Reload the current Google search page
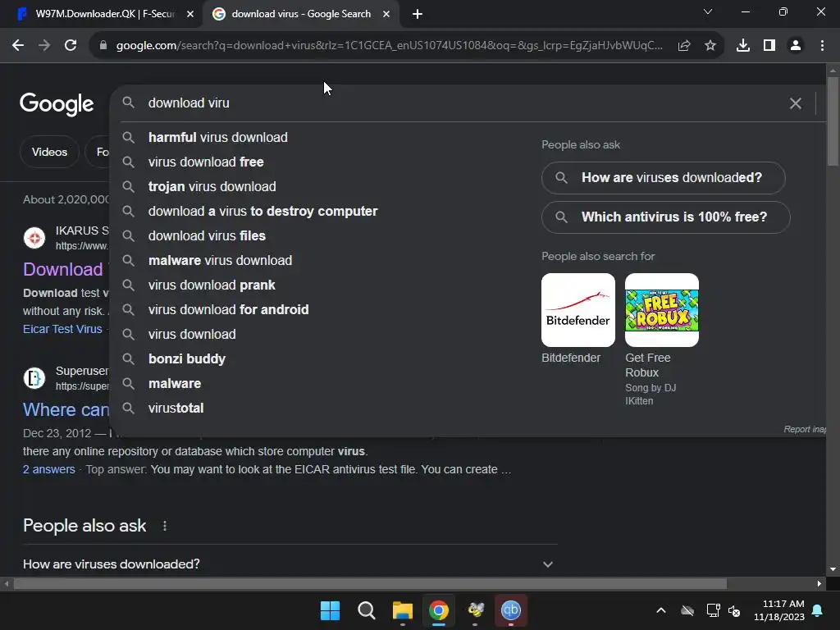The width and height of the screenshot is (840, 630). [x=71, y=46]
